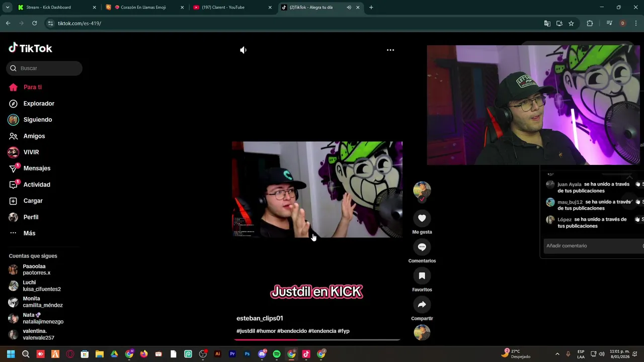
Task: Open the three-dot video options menu
Action: (x=390, y=50)
